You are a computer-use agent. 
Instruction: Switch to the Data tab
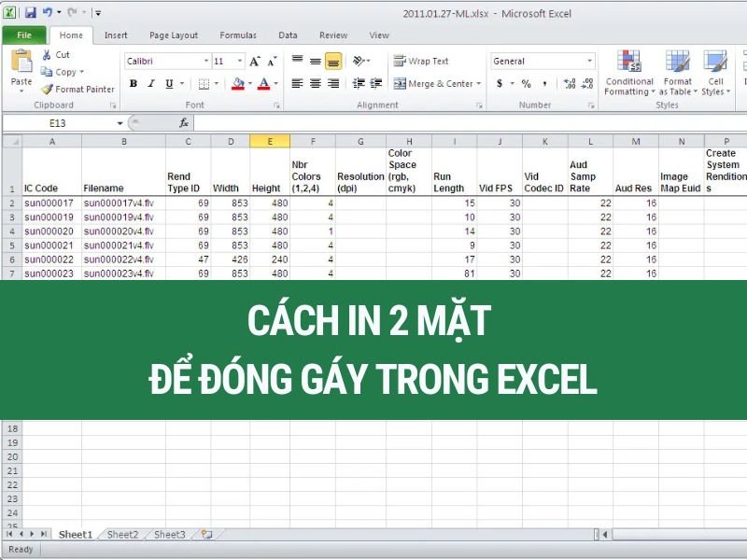click(288, 35)
